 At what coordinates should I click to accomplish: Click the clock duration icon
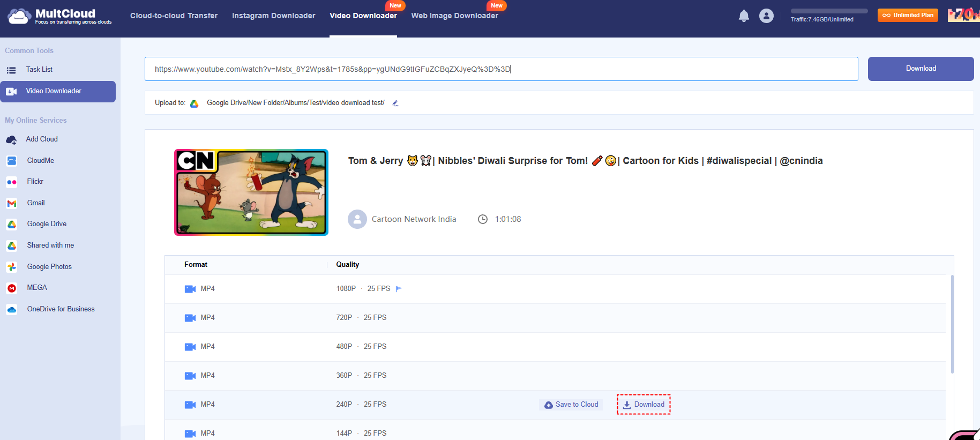[483, 219]
